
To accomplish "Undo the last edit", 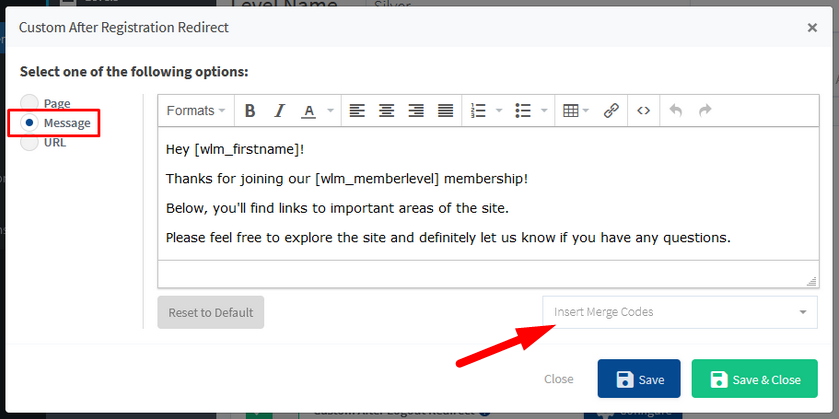I will tap(676, 111).
